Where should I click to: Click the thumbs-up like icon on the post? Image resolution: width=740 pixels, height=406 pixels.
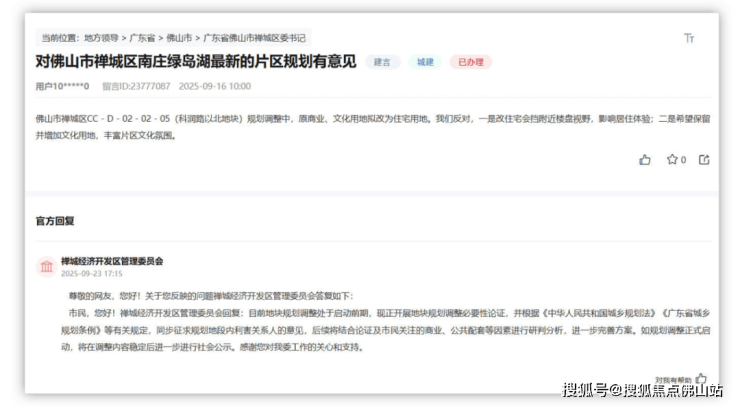(645, 159)
